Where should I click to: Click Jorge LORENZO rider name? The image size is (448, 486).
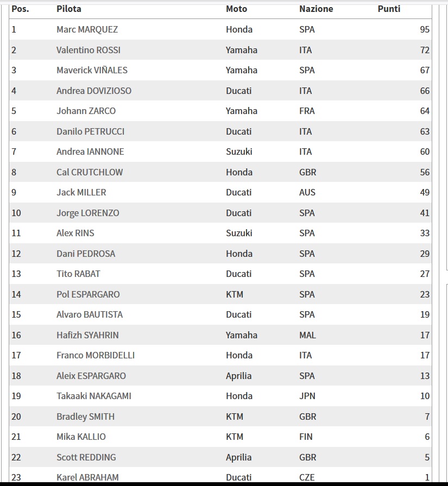point(87,213)
